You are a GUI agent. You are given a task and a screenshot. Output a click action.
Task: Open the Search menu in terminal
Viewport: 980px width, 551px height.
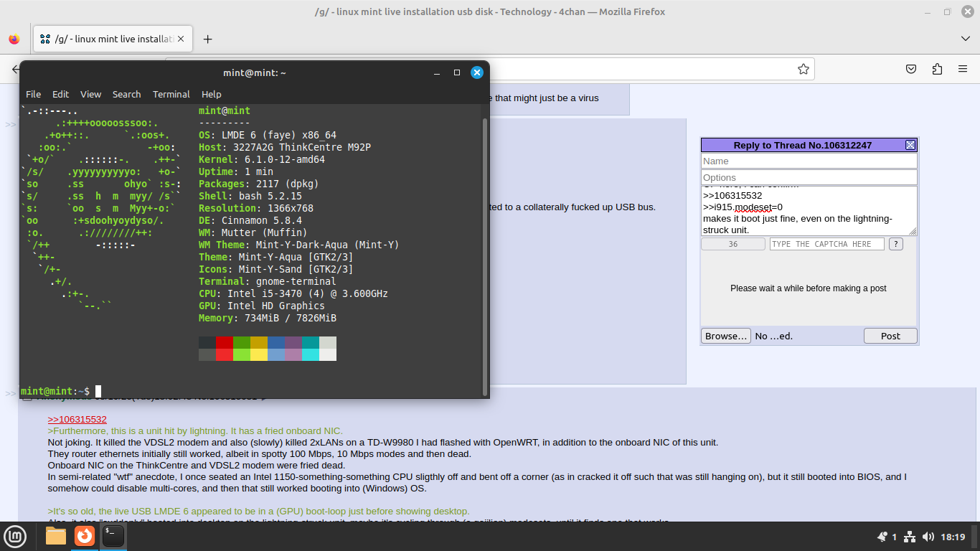(126, 94)
